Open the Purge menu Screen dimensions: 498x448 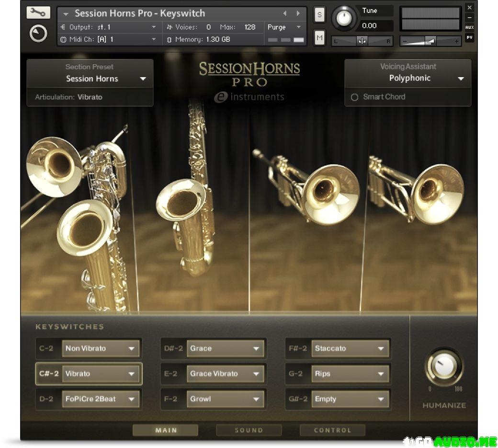(x=284, y=27)
